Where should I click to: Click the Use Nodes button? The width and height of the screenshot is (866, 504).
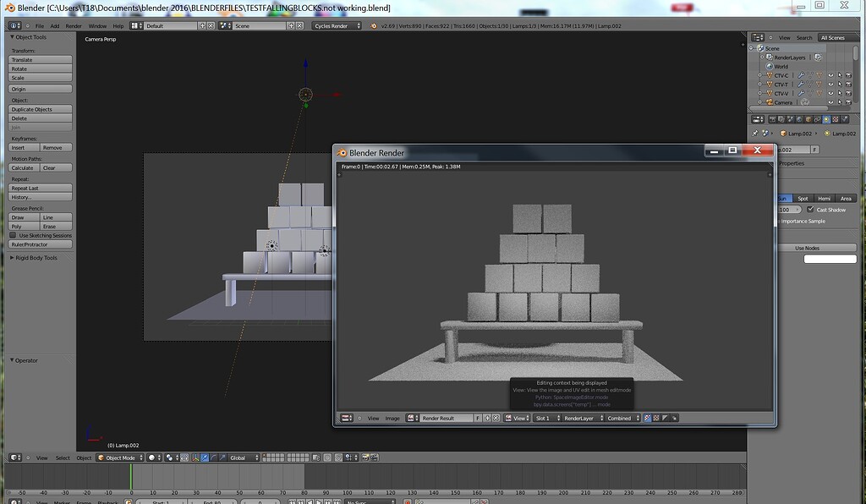point(816,249)
